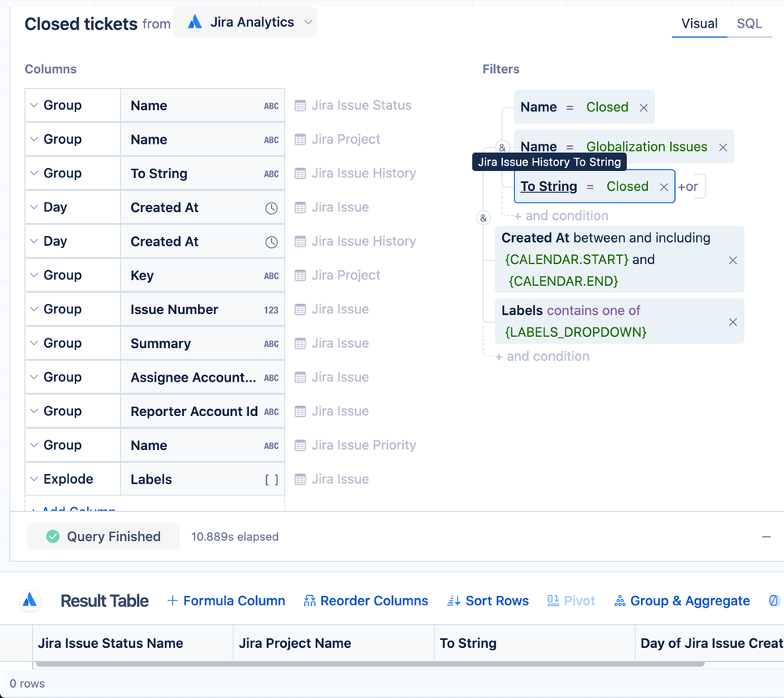The image size is (784, 698).
Task: Select the Assignee Account column field
Action: pyautogui.click(x=203, y=377)
